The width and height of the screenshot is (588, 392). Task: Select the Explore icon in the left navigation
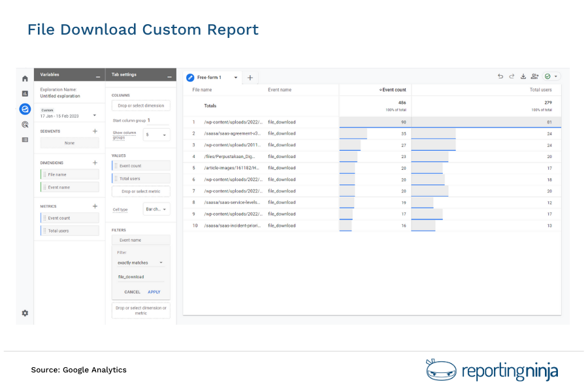[x=25, y=109]
